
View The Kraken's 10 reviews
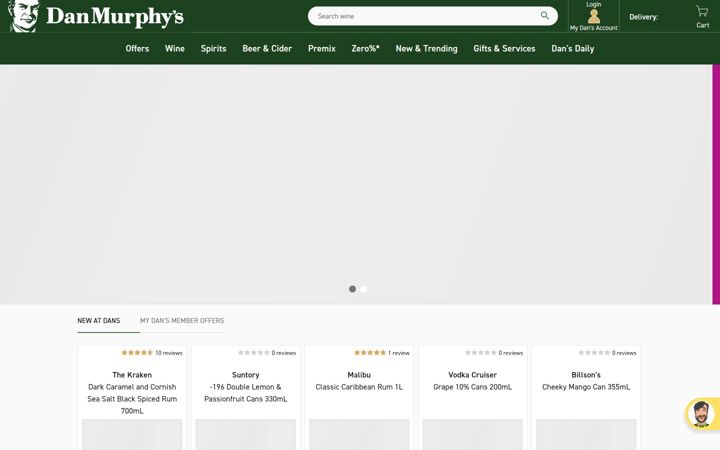coord(152,353)
